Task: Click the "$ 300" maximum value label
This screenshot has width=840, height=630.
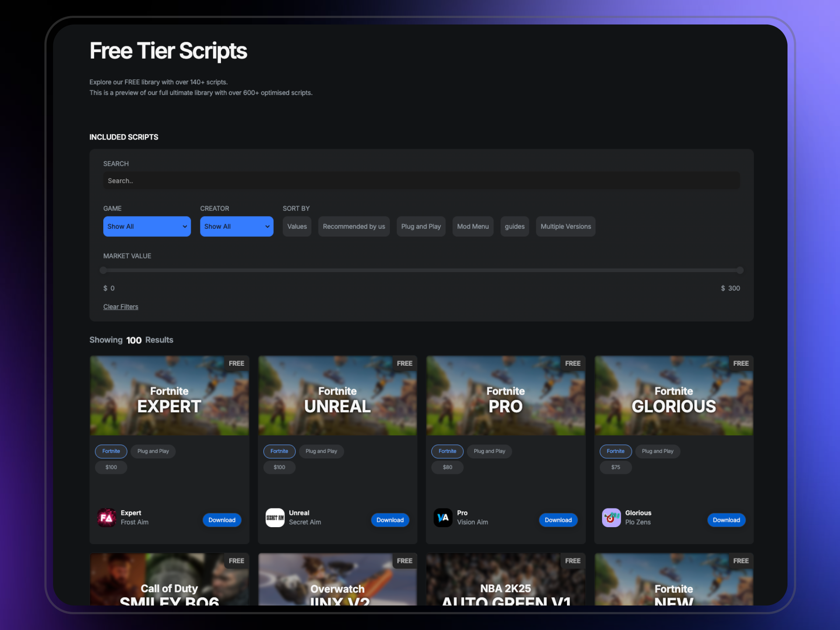Action: [x=730, y=288]
